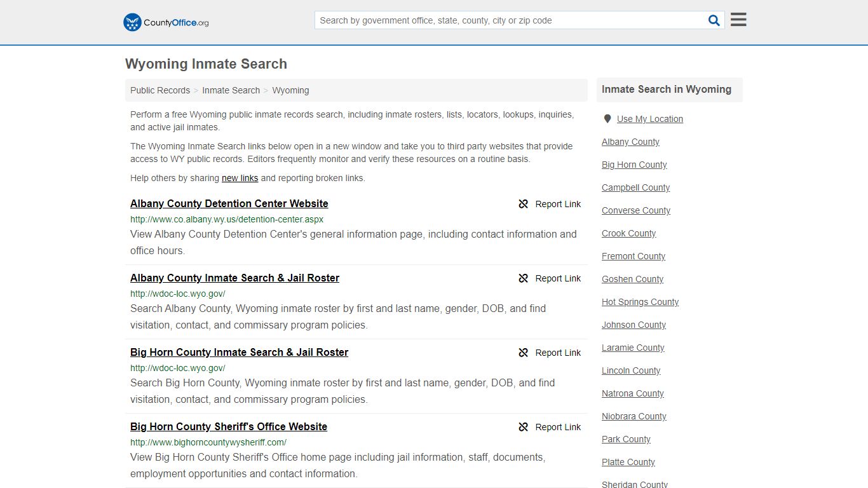Image resolution: width=868 pixels, height=488 pixels.
Task: Select Park County in sidebar
Action: (x=626, y=439)
